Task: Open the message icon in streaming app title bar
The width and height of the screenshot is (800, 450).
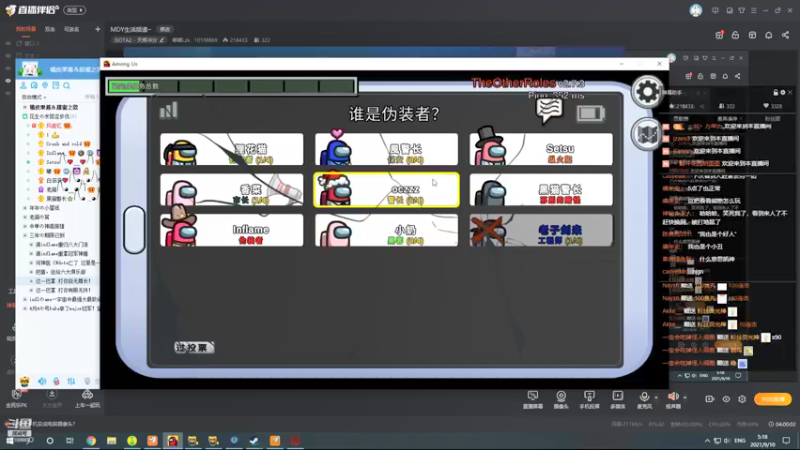Action: tap(715, 10)
